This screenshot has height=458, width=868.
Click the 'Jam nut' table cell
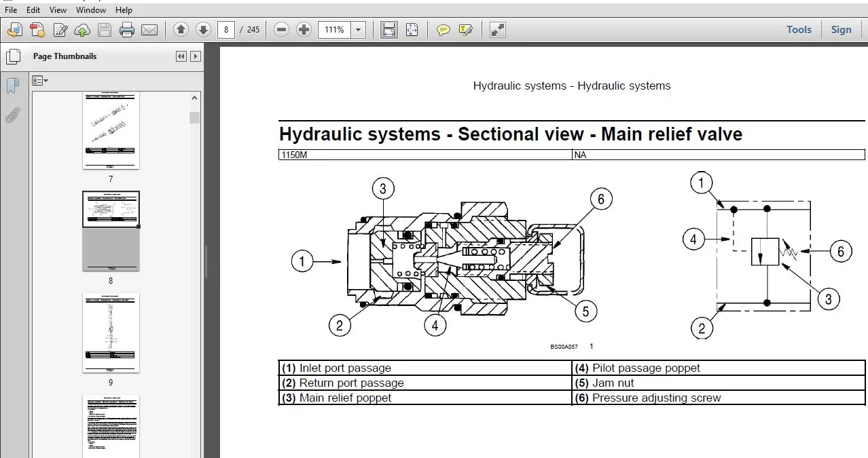coord(719,383)
